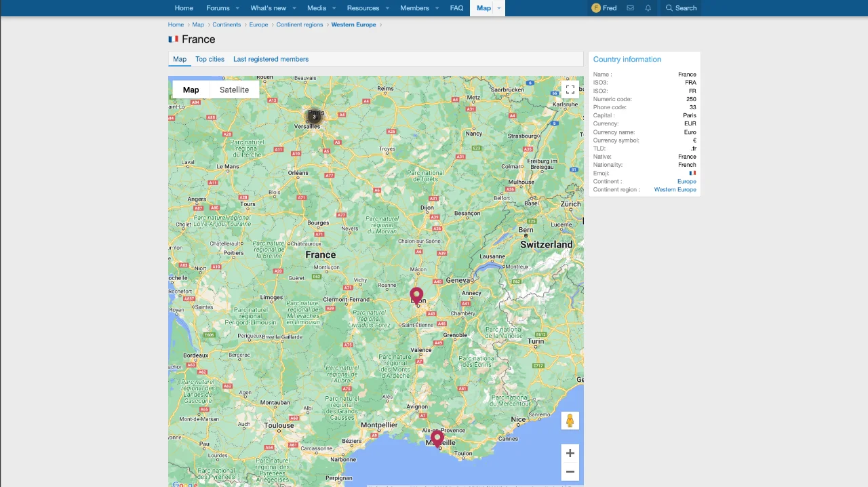The width and height of the screenshot is (868, 487).
Task: Click the French flag beside the France heading
Action: 173,39
